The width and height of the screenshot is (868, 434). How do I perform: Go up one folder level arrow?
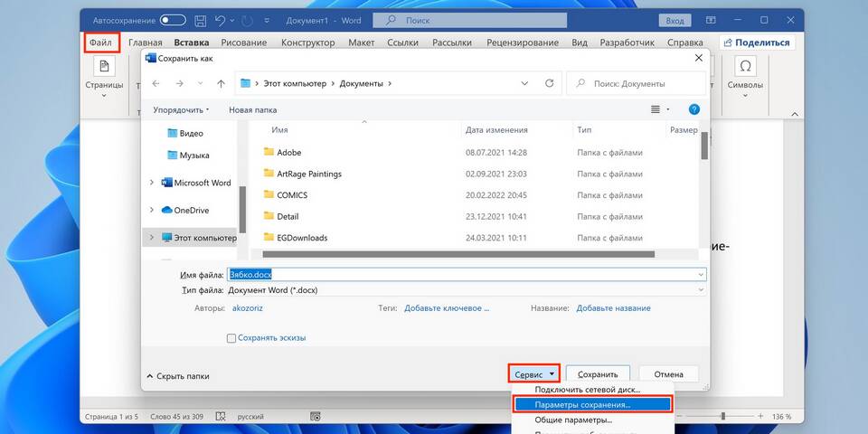coord(221,83)
